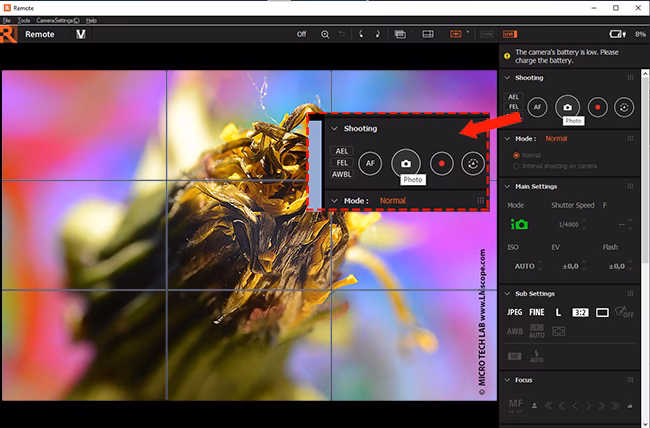Click the FINE image quality icon
Viewport: 650px width, 428px height.
pyautogui.click(x=539, y=312)
